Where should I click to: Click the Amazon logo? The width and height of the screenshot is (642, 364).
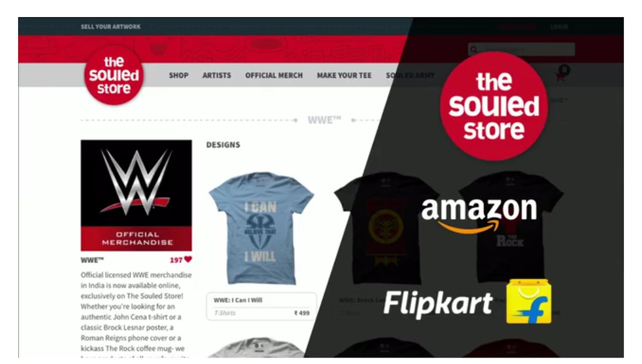click(479, 215)
